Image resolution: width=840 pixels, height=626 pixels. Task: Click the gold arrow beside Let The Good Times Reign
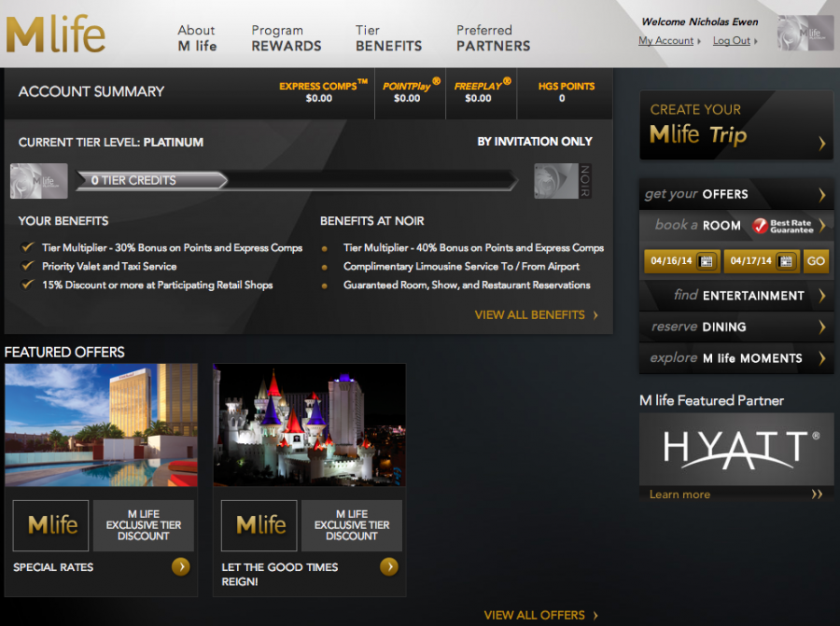[389, 566]
